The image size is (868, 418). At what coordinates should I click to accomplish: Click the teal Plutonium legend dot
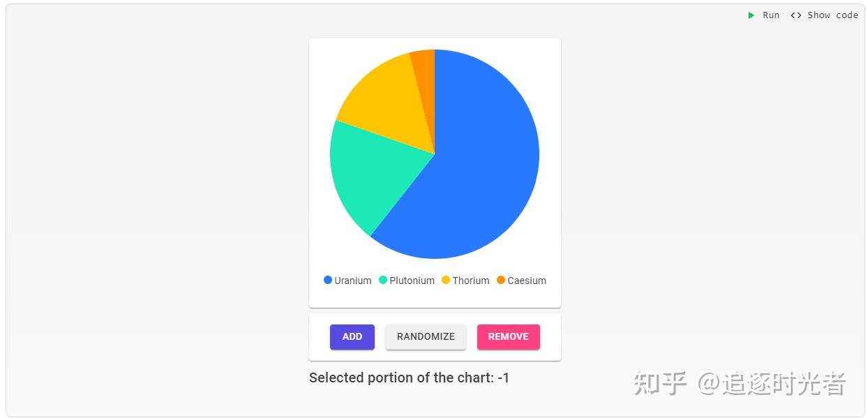(383, 280)
